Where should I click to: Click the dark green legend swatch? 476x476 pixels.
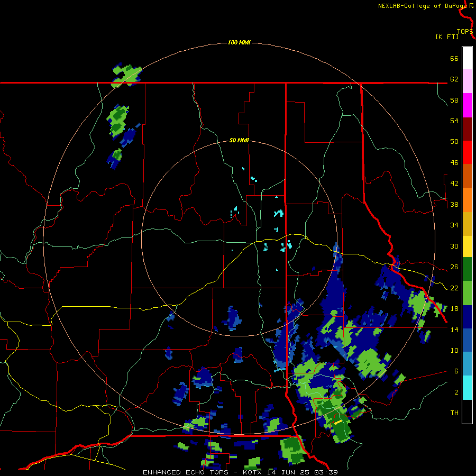467,269
